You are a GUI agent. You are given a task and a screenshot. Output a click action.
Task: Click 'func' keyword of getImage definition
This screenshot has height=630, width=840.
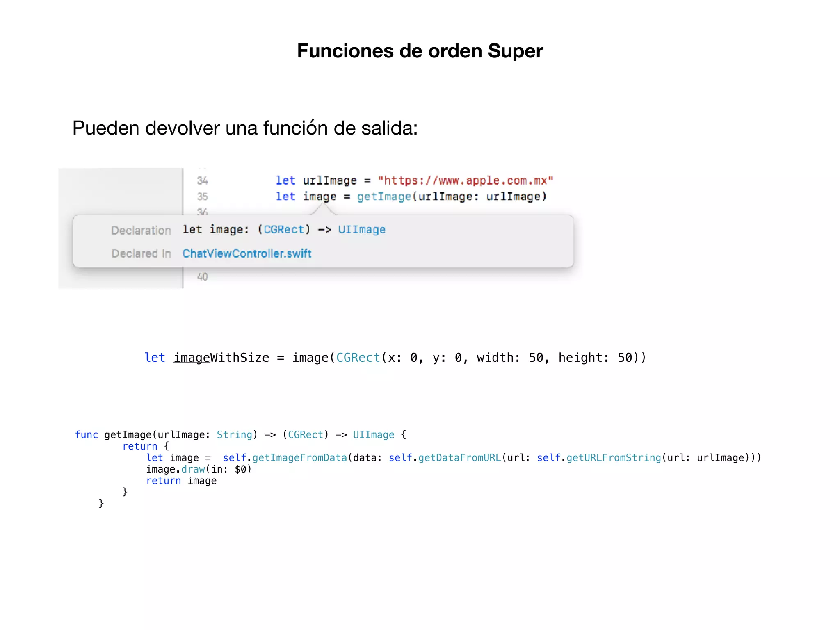click(87, 435)
